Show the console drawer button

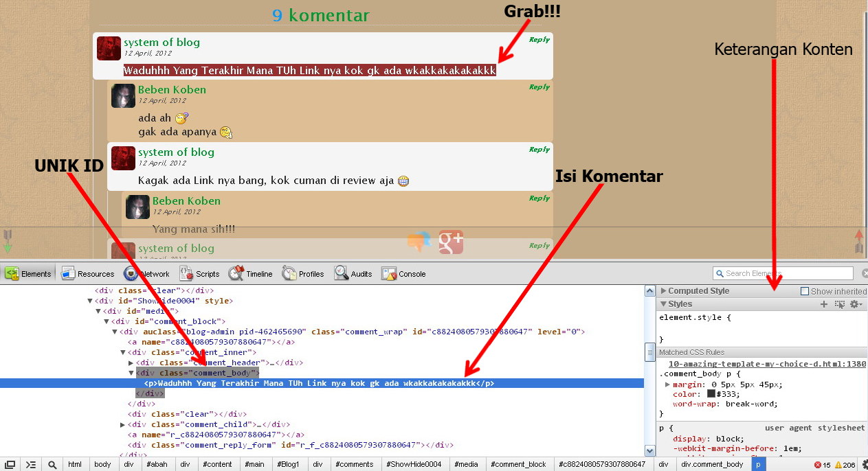(31, 464)
